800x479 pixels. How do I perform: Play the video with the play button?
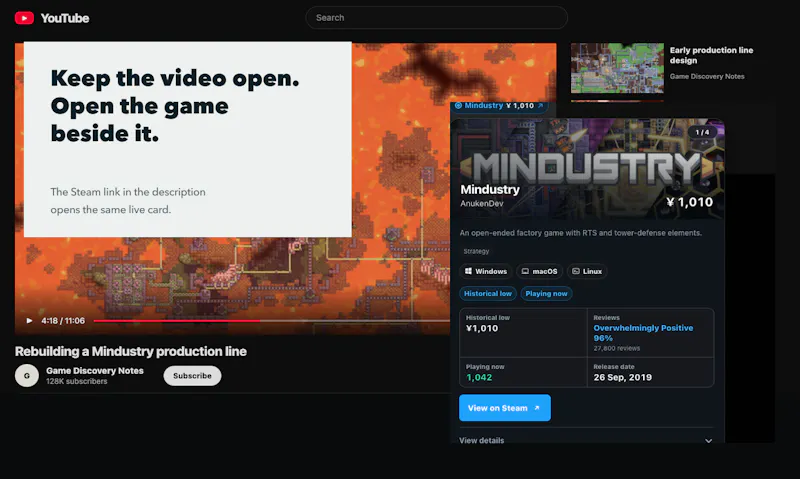(29, 320)
